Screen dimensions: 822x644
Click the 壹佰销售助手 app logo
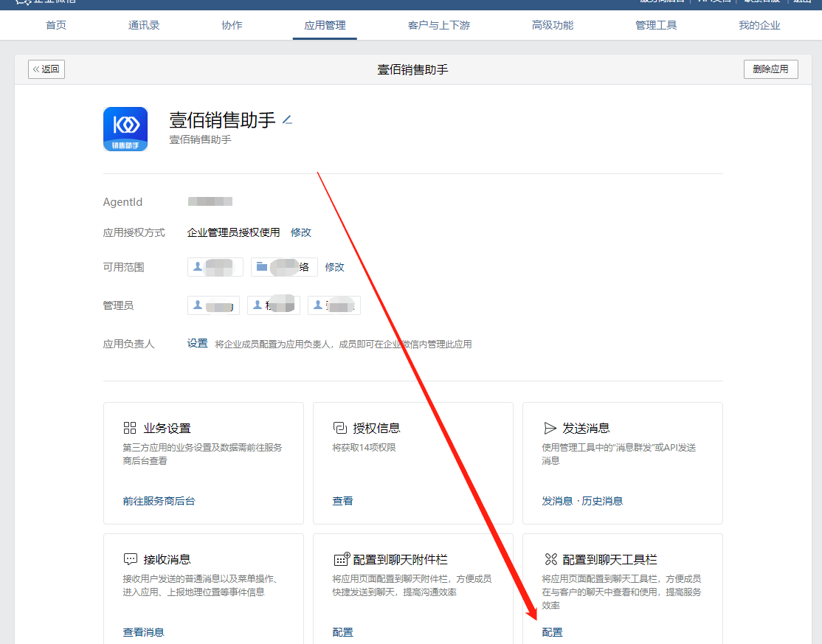(125, 129)
